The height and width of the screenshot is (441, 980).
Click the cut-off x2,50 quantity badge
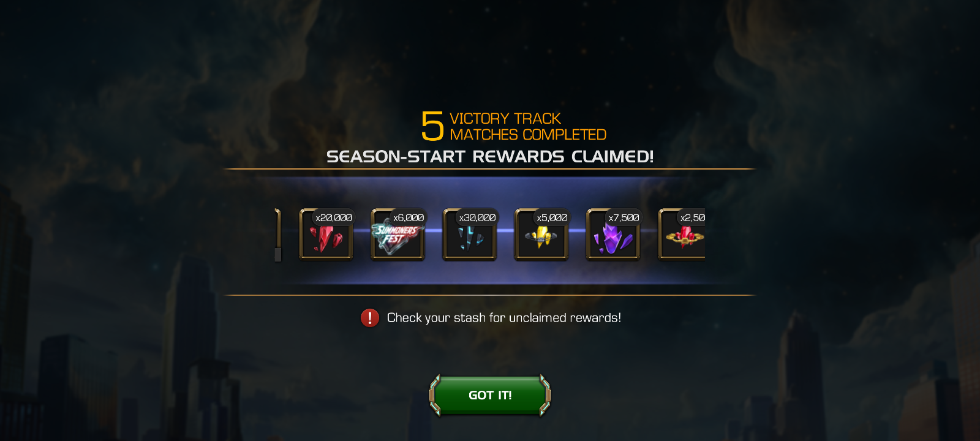click(x=692, y=217)
